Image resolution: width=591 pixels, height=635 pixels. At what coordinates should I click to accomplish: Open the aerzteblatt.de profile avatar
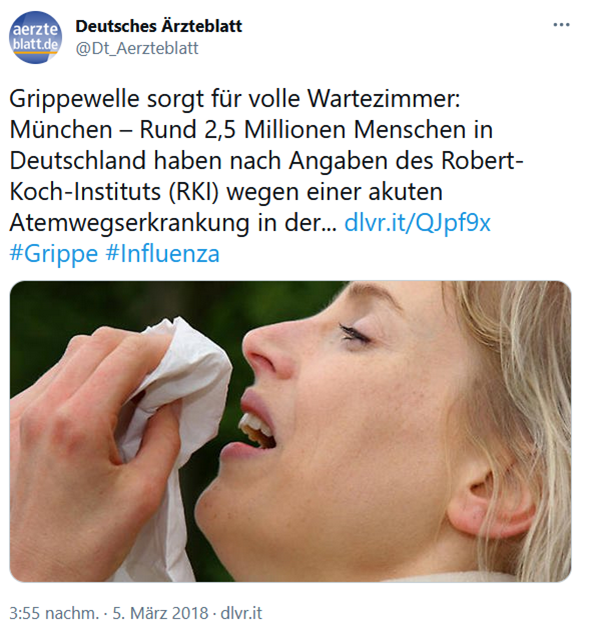[x=35, y=37]
